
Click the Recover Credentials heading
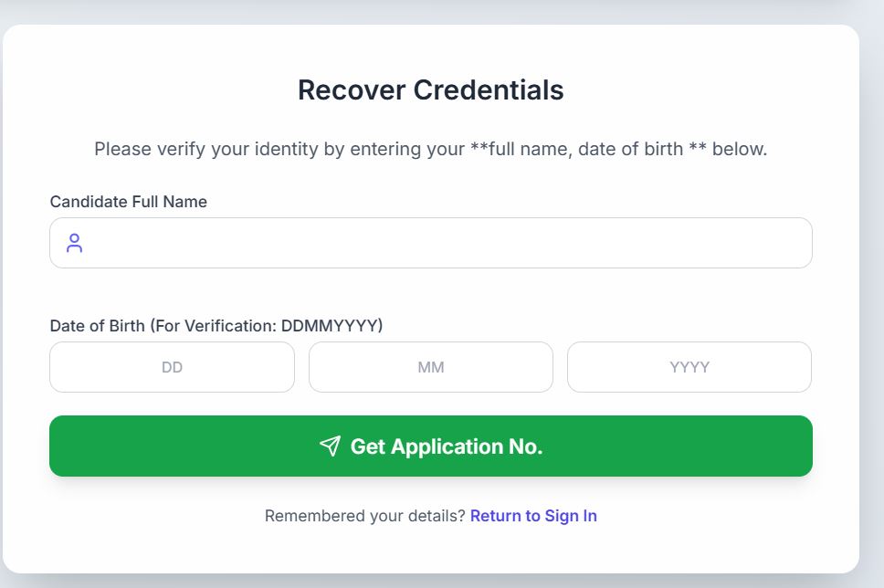tap(430, 90)
